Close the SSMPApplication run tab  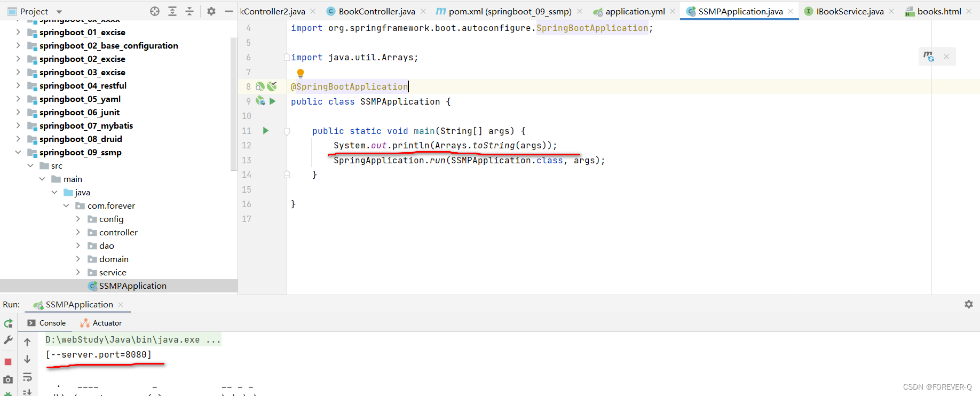[x=121, y=305]
